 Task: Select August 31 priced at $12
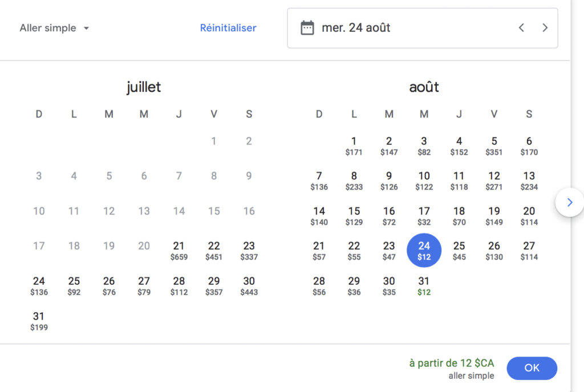[x=424, y=286]
